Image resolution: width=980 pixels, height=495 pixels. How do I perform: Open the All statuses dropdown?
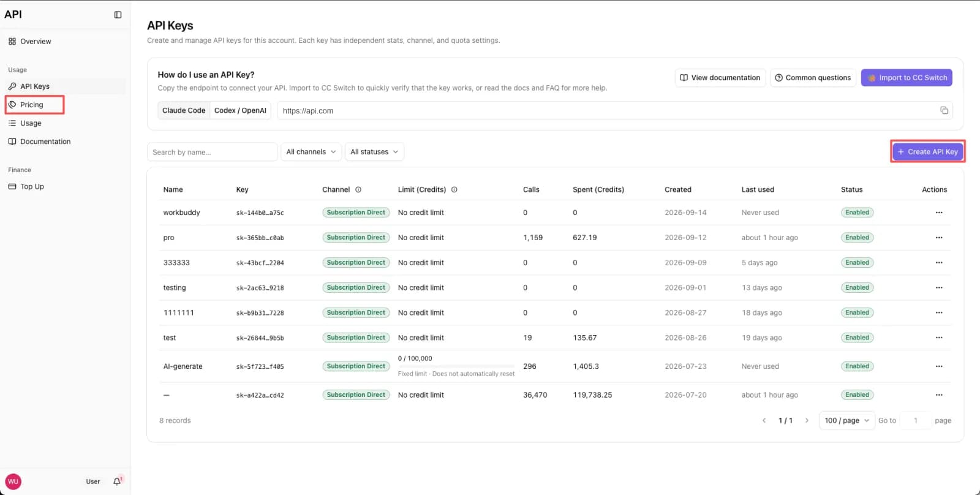pos(374,152)
